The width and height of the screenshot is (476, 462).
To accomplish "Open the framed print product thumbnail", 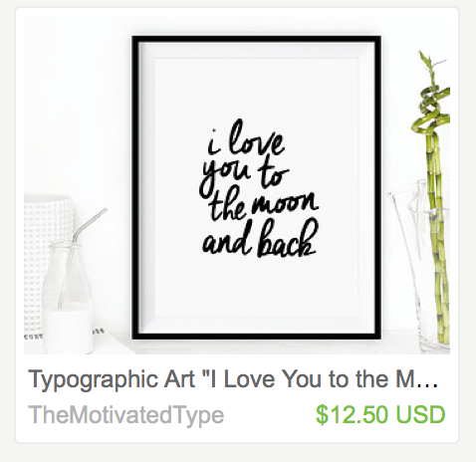I will 237,185.
